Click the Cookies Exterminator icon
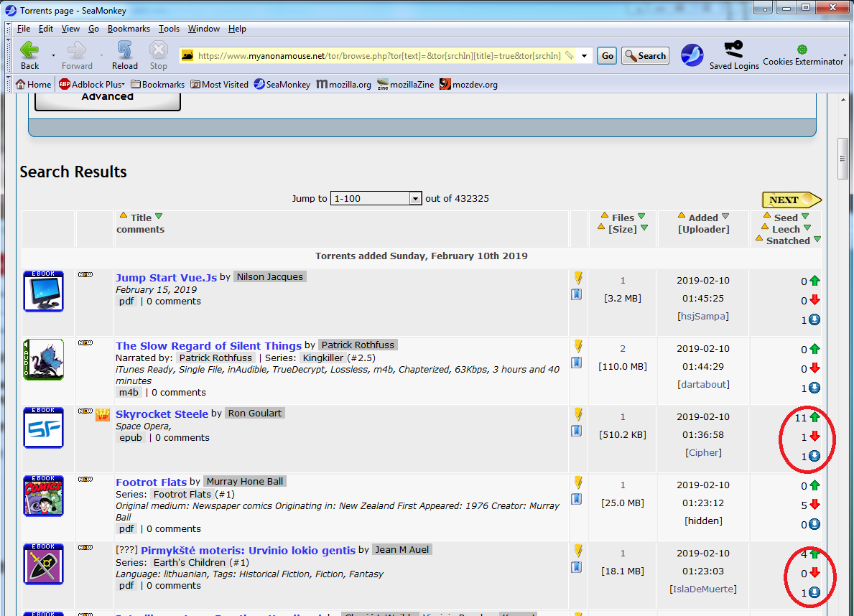854x616 pixels. (802, 50)
